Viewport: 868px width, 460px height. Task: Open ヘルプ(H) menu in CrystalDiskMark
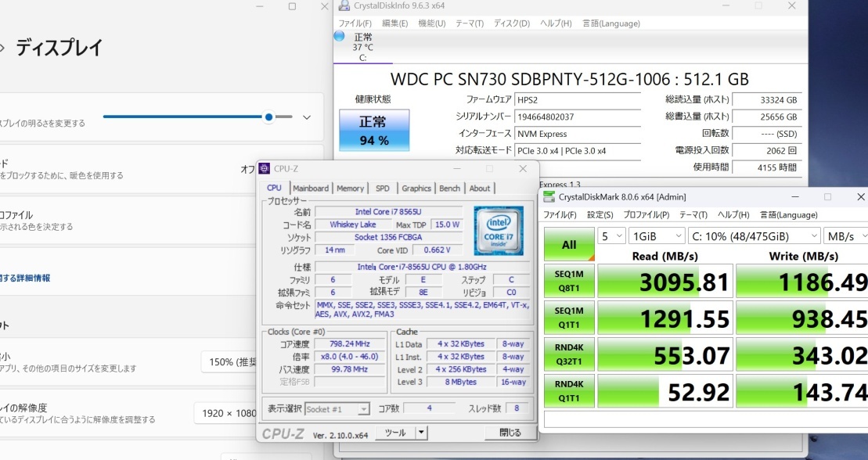[733, 215]
